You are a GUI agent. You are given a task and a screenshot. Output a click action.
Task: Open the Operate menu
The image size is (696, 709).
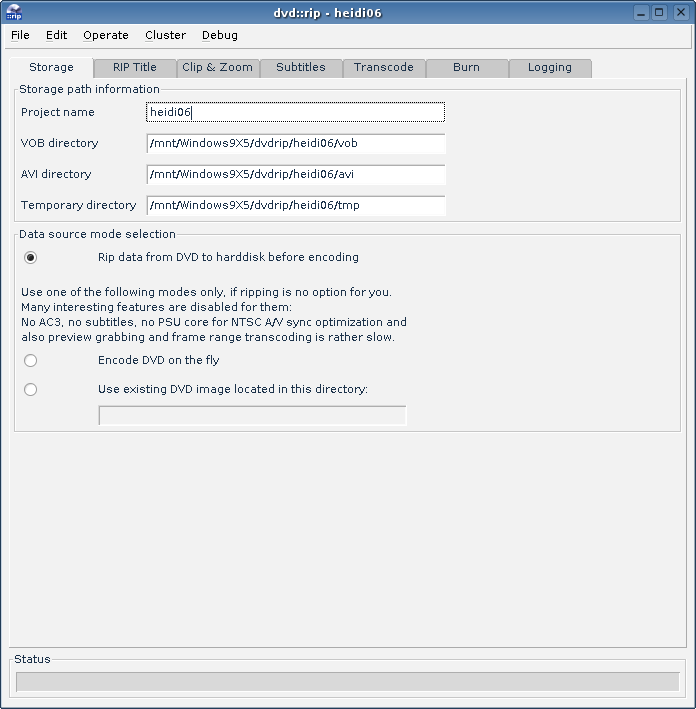tap(106, 35)
